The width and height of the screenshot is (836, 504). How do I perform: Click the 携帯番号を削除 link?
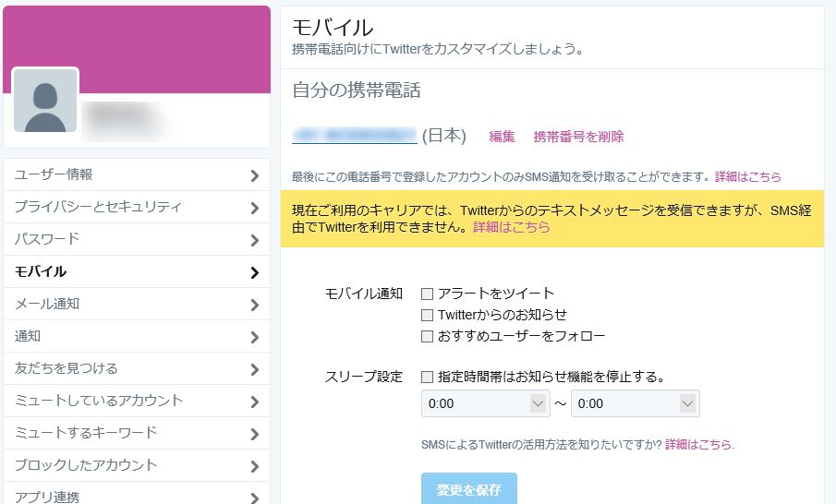coord(578,137)
